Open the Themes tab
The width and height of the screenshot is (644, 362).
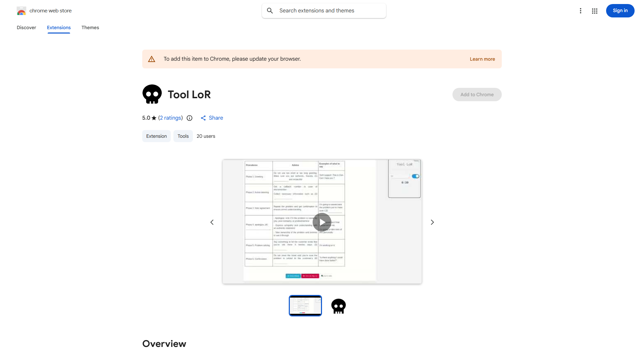(x=90, y=27)
